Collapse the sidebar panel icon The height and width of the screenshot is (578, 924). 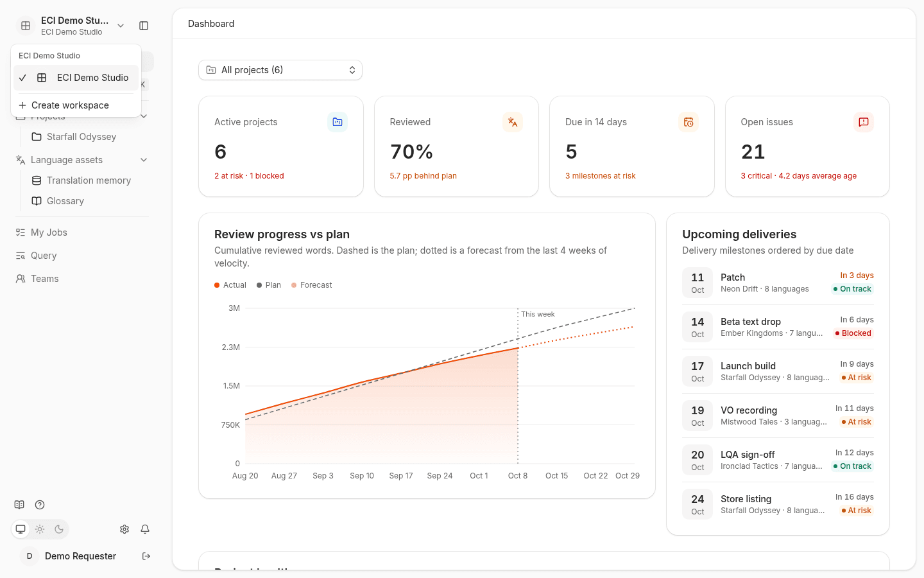tap(144, 26)
